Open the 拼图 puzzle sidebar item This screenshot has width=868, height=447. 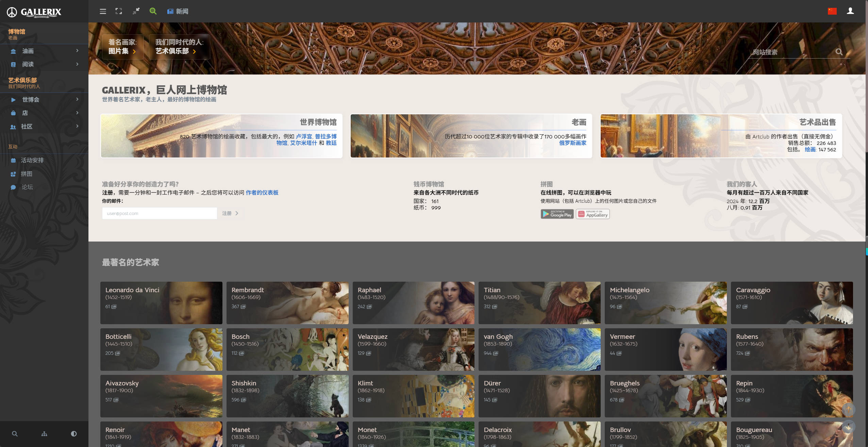(27, 174)
